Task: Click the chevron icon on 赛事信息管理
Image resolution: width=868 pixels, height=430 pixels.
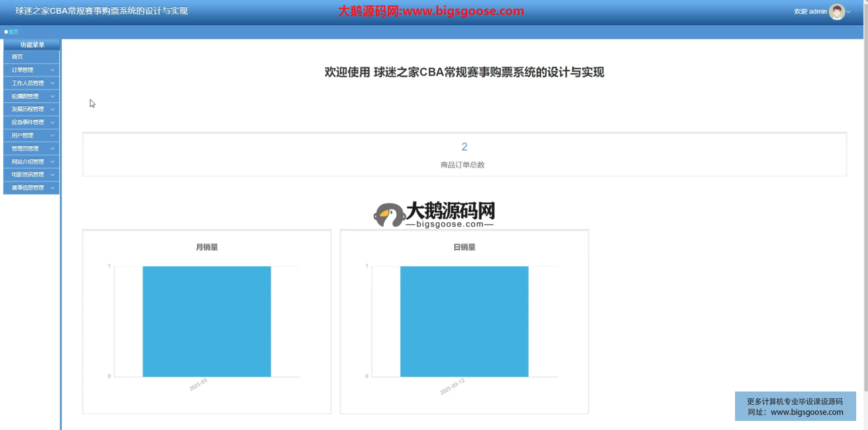Action: coord(52,188)
